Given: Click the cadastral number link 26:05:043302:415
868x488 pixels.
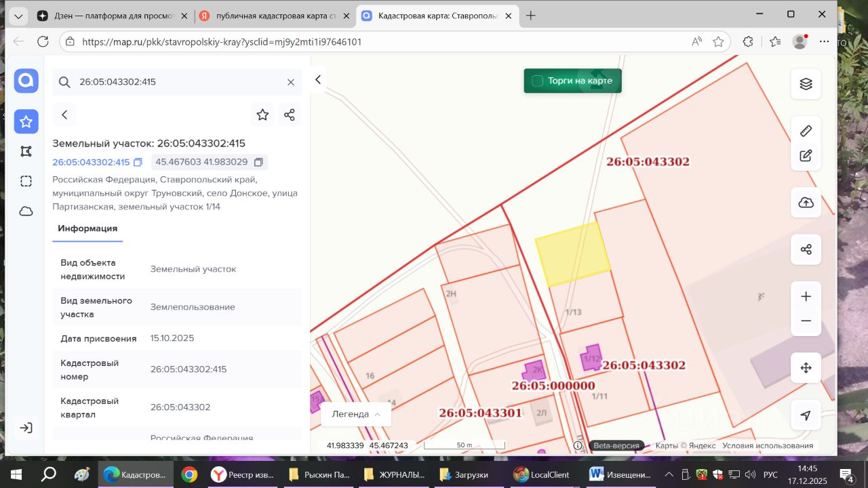Looking at the screenshot, I should point(91,162).
